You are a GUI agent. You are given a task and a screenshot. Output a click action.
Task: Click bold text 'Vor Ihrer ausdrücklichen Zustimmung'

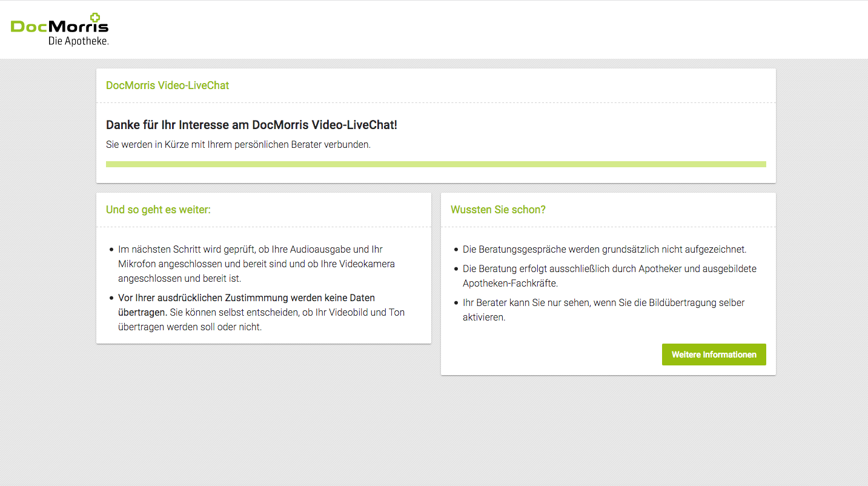246,298
